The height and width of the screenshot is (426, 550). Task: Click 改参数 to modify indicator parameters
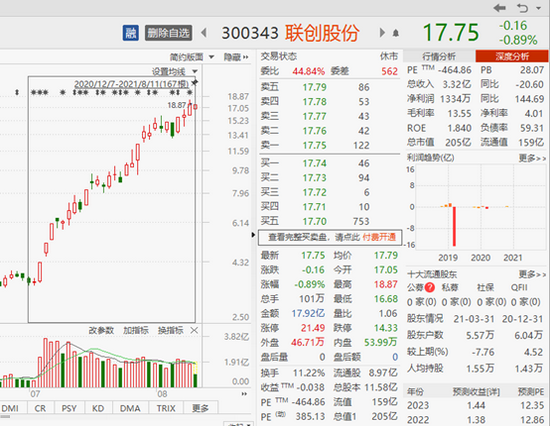[101, 330]
